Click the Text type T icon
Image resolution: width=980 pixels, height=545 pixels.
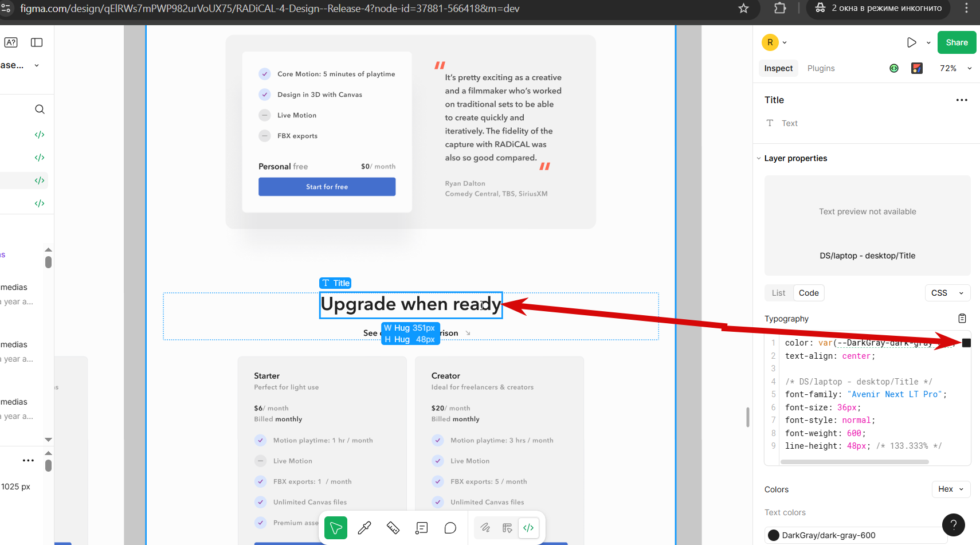tap(770, 123)
